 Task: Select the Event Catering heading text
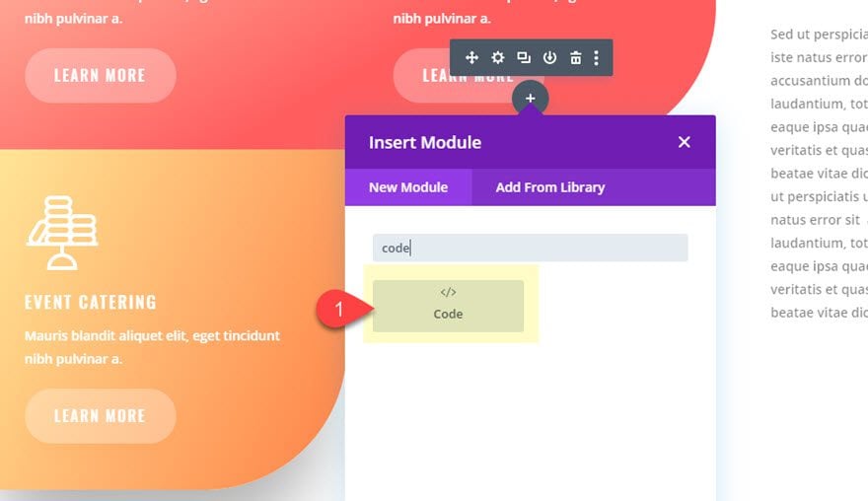point(91,303)
